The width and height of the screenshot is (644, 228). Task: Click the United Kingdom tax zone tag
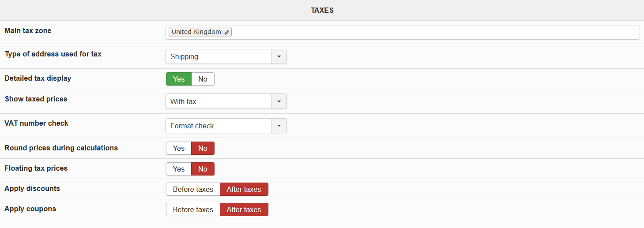pyautogui.click(x=196, y=32)
